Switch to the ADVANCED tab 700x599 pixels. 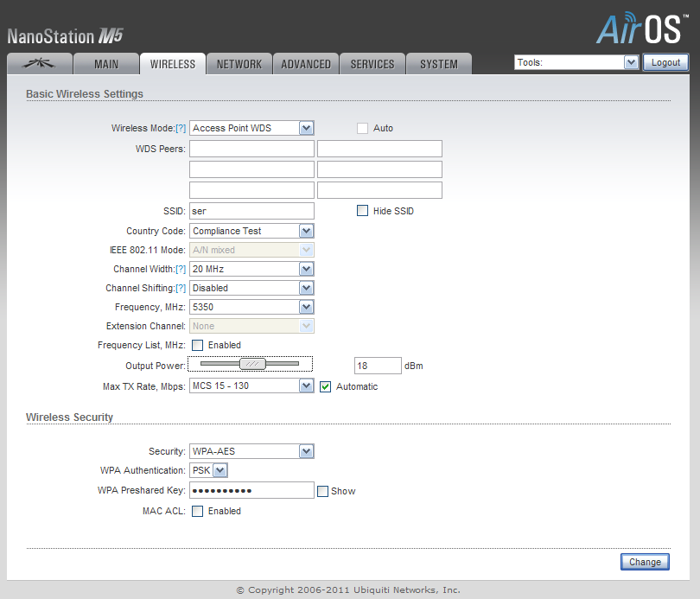[x=306, y=64]
